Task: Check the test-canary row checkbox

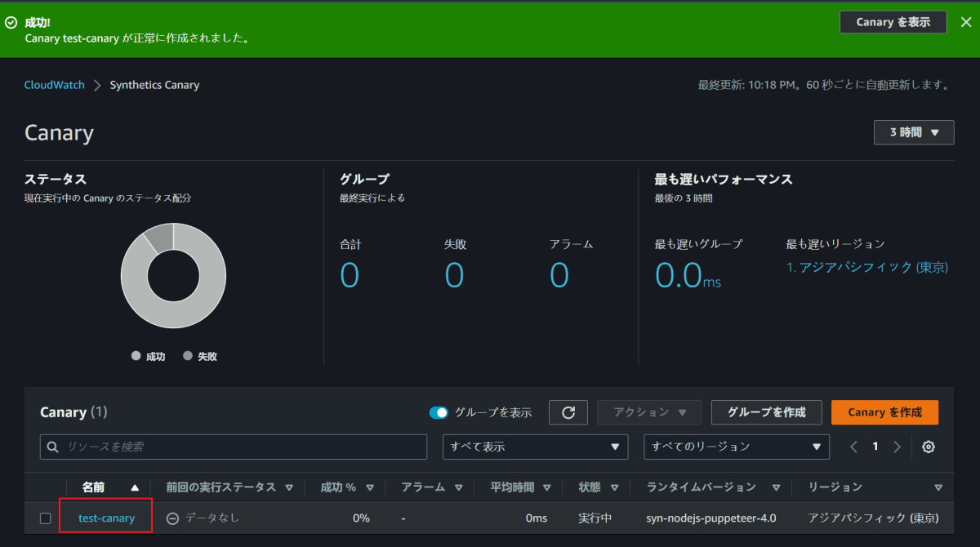Action: (x=46, y=518)
